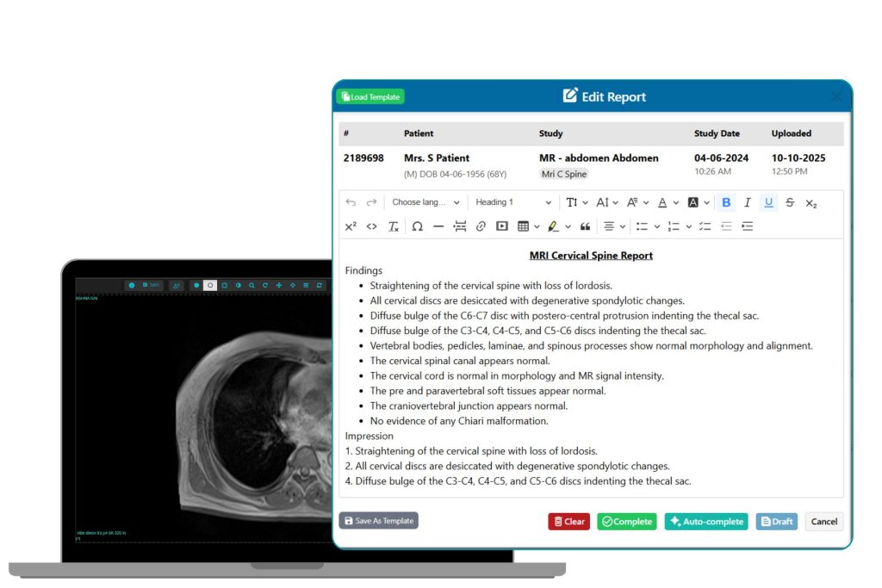
Task: Toggle underline formatting
Action: point(768,202)
